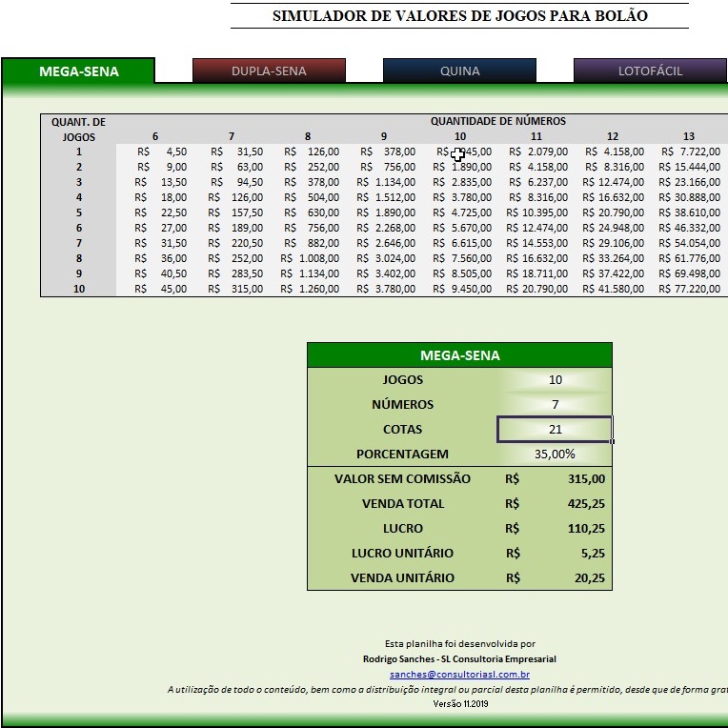Click the VALOR SEM COMISSÃO value 315,00

pos(555,479)
